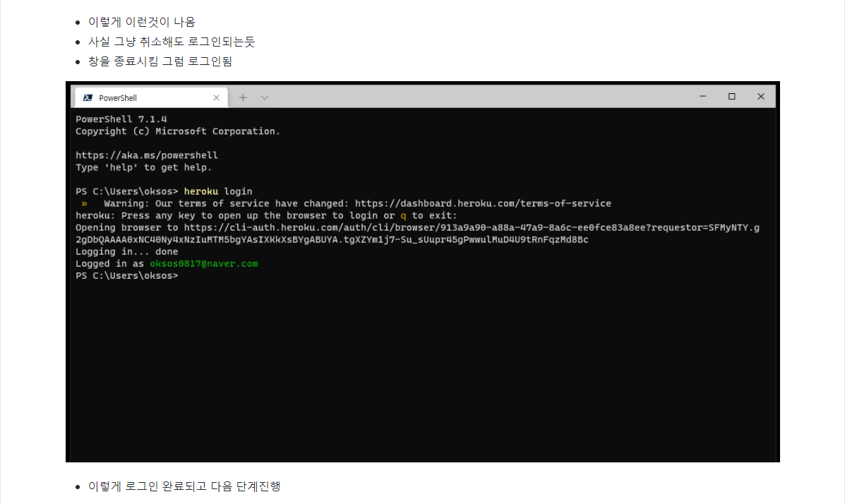The image size is (845, 504).
Task: Click the PowerShell icon in the tab
Action: tap(88, 97)
